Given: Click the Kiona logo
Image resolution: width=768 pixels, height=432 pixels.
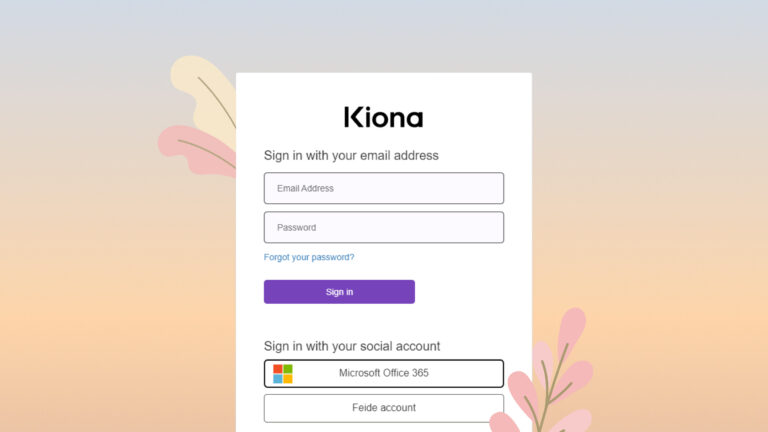Looking at the screenshot, I should (384, 117).
